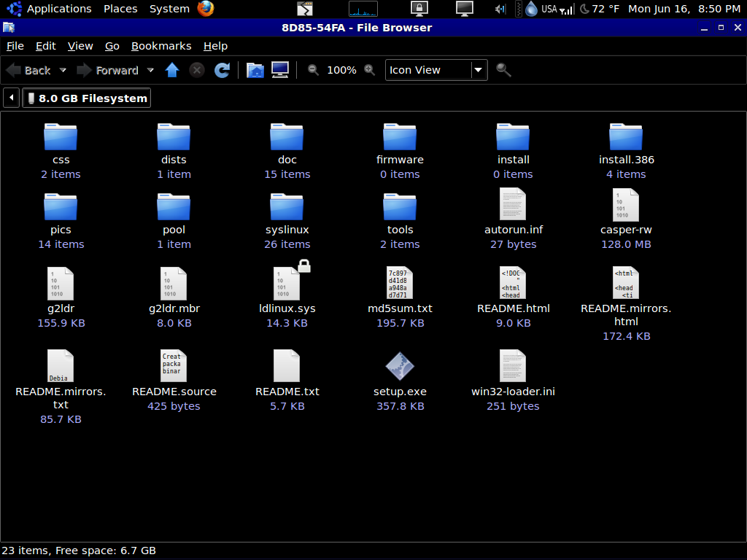
Task: Select the README.html file icon
Action: pyautogui.click(x=513, y=283)
